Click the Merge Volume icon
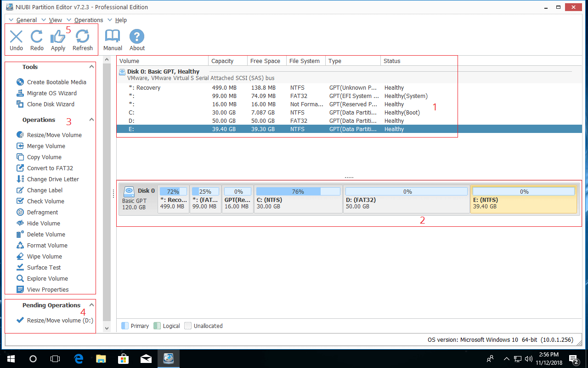The image size is (588, 368). click(x=20, y=146)
